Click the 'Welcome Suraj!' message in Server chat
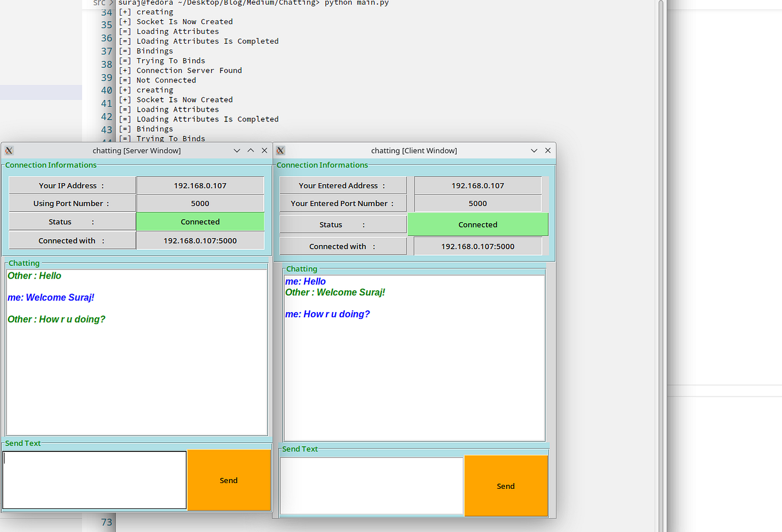 click(x=51, y=297)
